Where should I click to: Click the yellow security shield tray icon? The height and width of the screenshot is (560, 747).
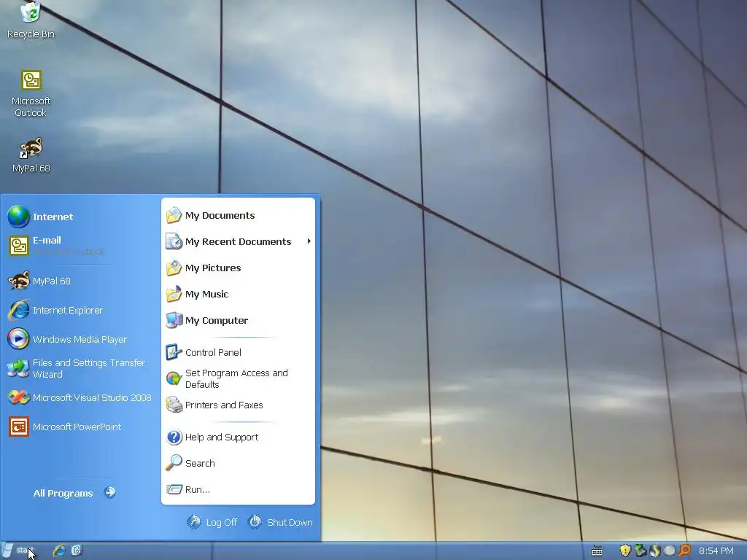pos(625,551)
